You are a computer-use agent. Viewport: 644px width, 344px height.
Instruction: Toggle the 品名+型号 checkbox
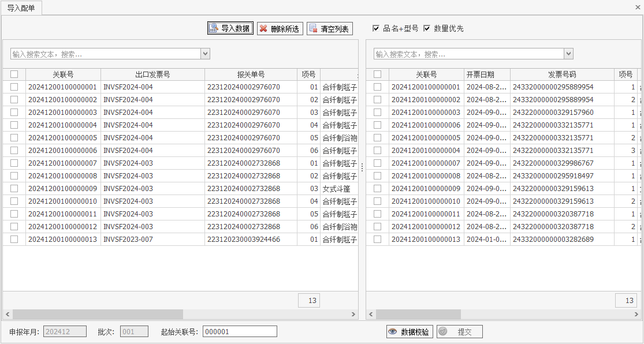[x=376, y=28]
